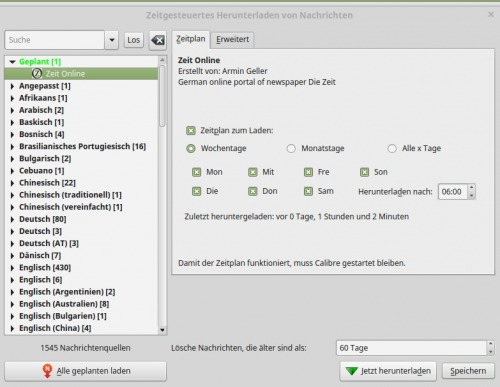Expand the Afrikaans [1] category
The image size is (500, 387).
click(x=12, y=98)
